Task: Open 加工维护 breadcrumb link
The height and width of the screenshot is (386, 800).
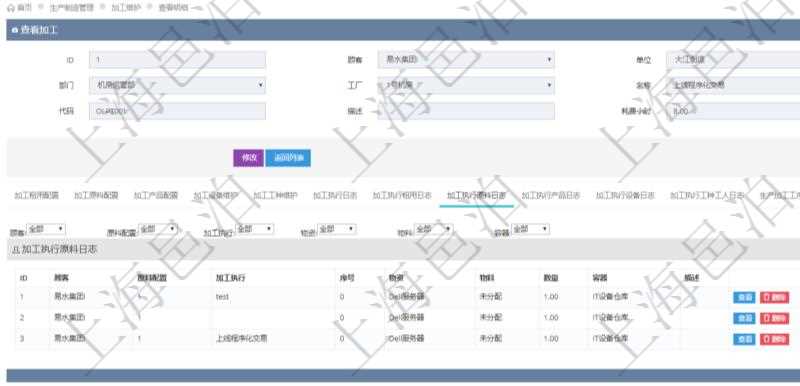Action: pos(126,8)
